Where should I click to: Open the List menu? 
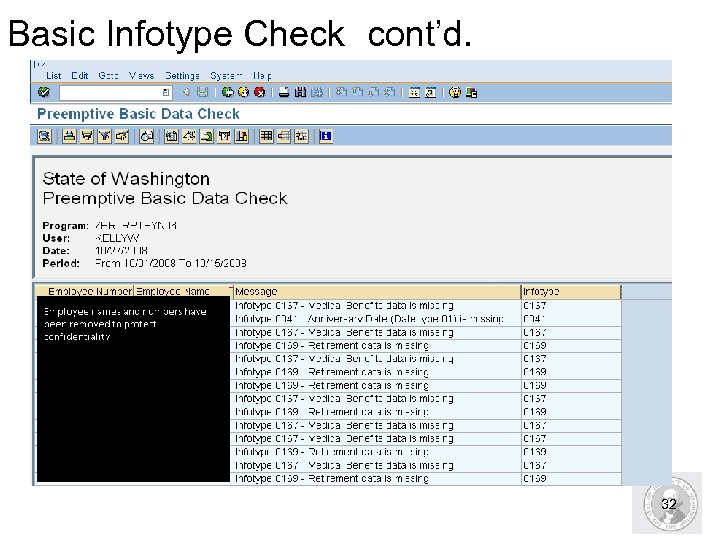[54, 76]
